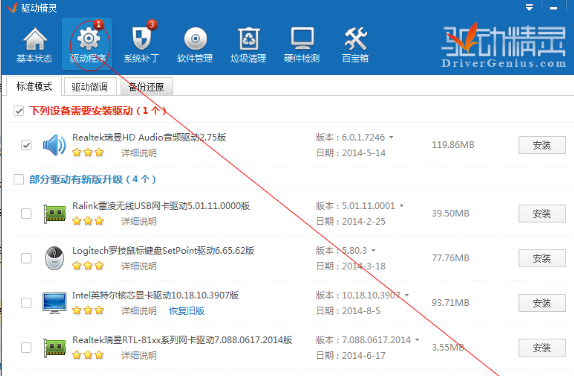This screenshot has height=376, width=574.
Task: Click the DriverGenius.com brand logo
Action: coord(504,46)
